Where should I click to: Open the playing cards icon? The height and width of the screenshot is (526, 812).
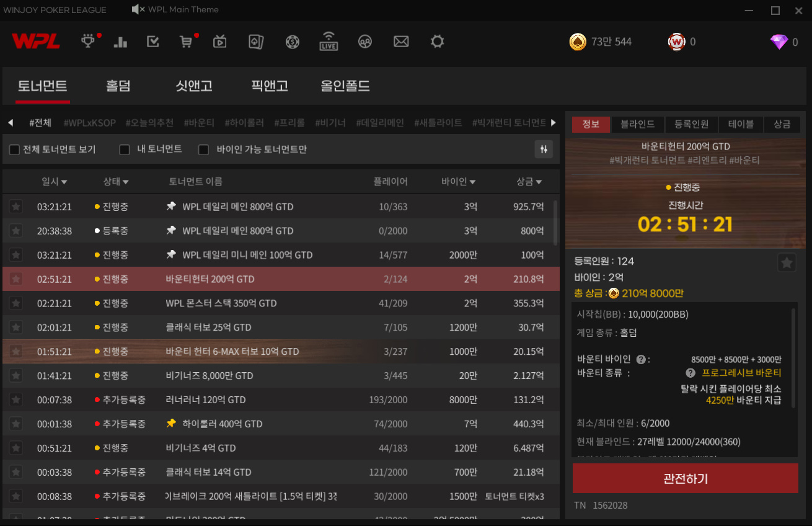pyautogui.click(x=256, y=42)
